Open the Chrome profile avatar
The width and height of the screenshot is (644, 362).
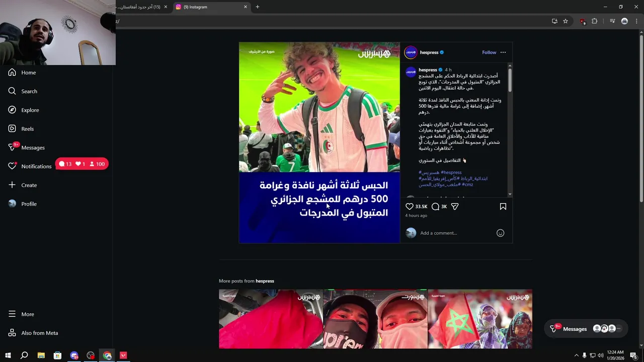pyautogui.click(x=624, y=21)
